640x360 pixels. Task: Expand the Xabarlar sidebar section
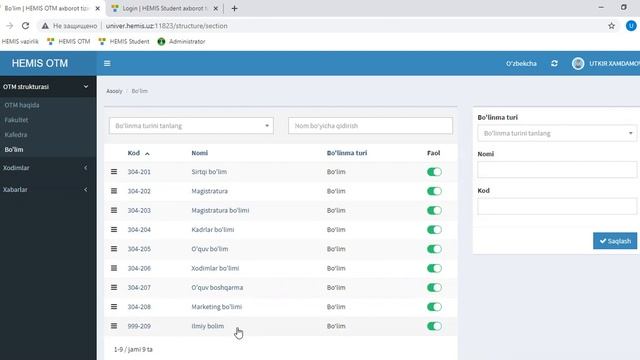(x=48, y=189)
